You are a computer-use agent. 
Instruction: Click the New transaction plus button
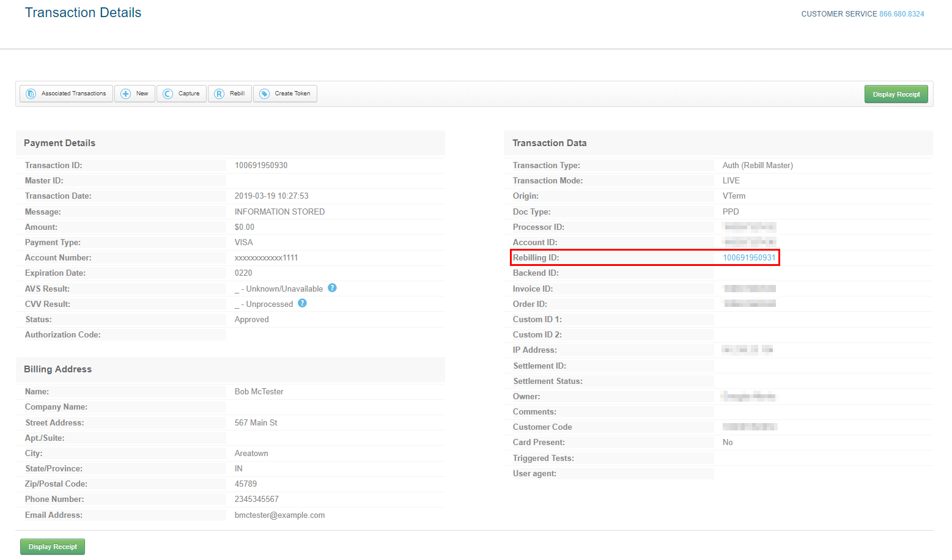(x=135, y=94)
